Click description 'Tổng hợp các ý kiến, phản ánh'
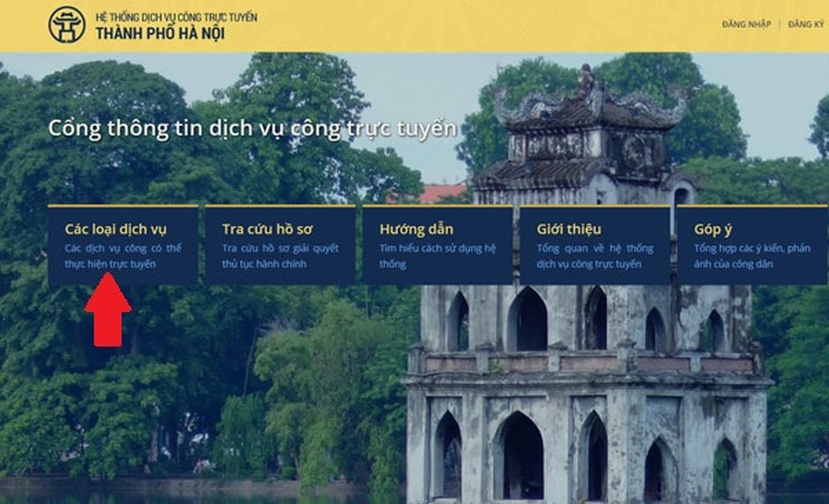829x504 pixels. 753,249
